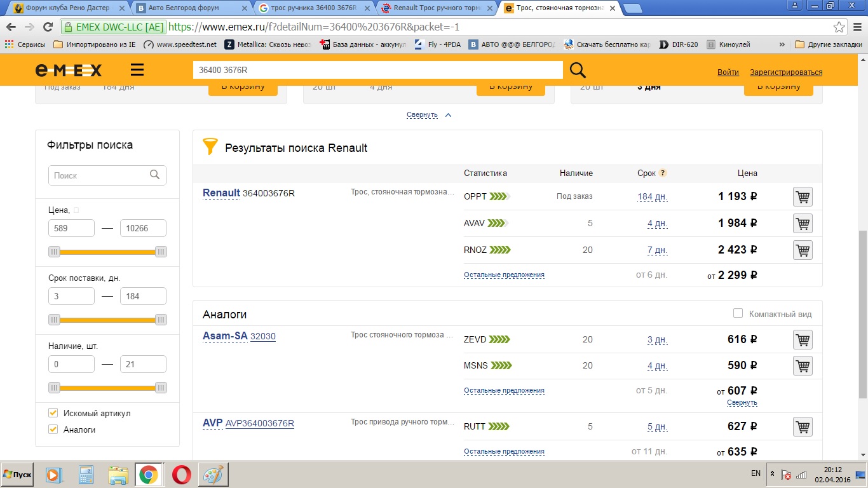Click Зарегистрироваться link
The image size is (868, 488).
pyautogui.click(x=786, y=72)
